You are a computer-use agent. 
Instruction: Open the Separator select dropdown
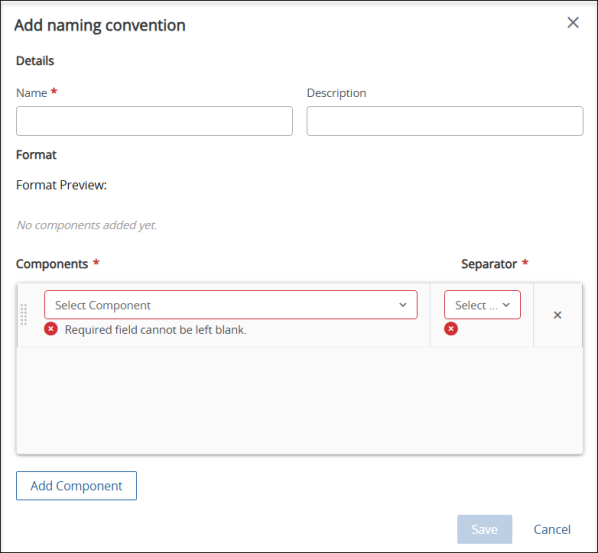pyautogui.click(x=482, y=305)
